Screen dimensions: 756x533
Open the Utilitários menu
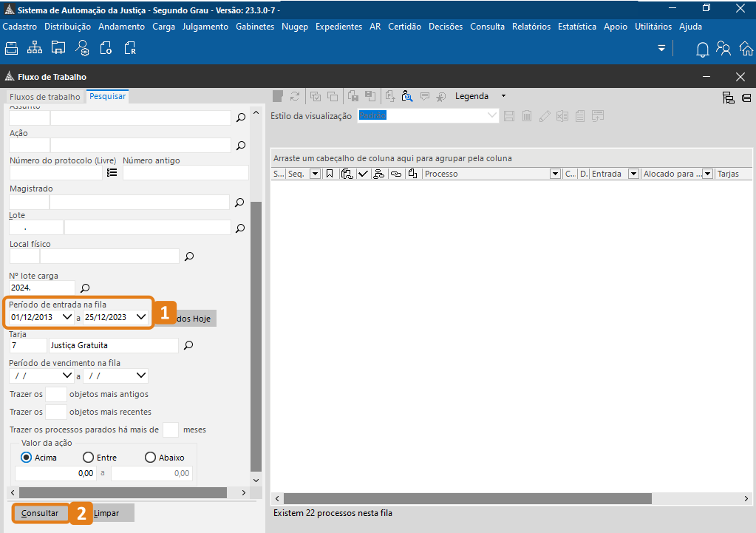pyautogui.click(x=653, y=27)
